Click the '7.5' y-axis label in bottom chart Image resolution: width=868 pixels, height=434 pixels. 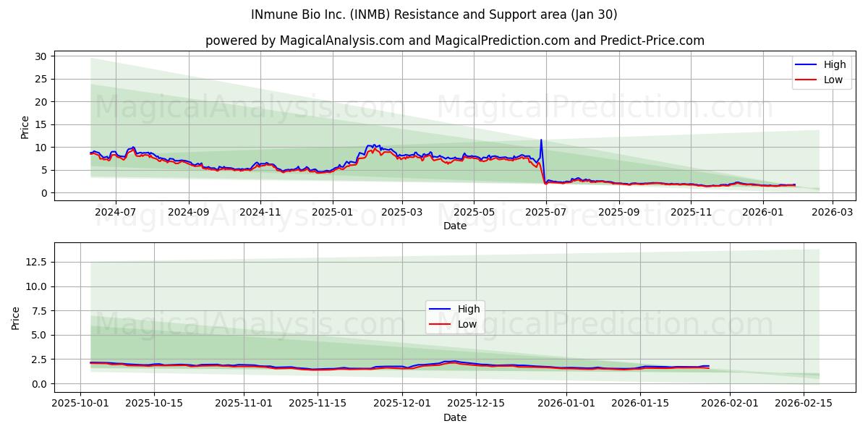click(39, 311)
